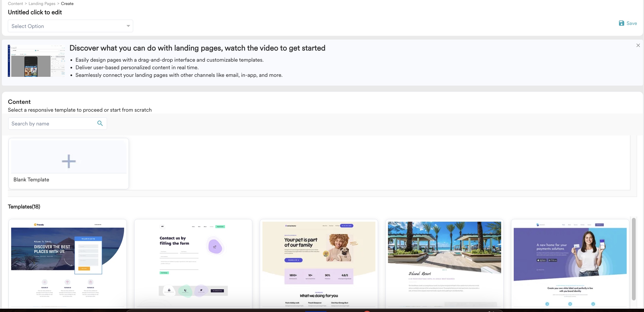The height and width of the screenshot is (312, 644).
Task: Click the search magnifier icon
Action: 100,123
